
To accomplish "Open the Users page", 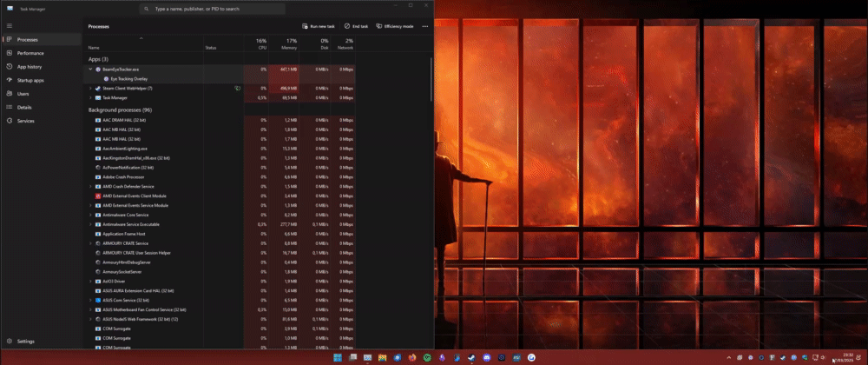I will pyautogui.click(x=42, y=94).
